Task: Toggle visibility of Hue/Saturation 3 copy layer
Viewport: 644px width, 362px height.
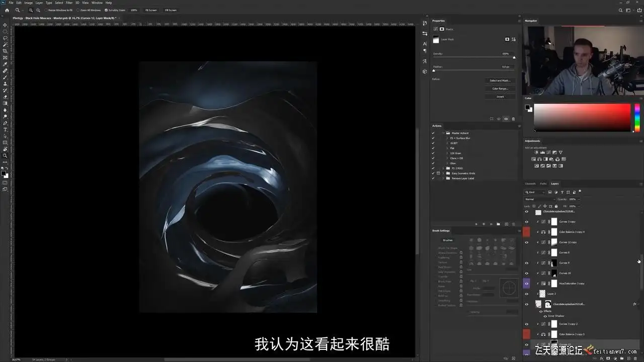Action: point(527,284)
